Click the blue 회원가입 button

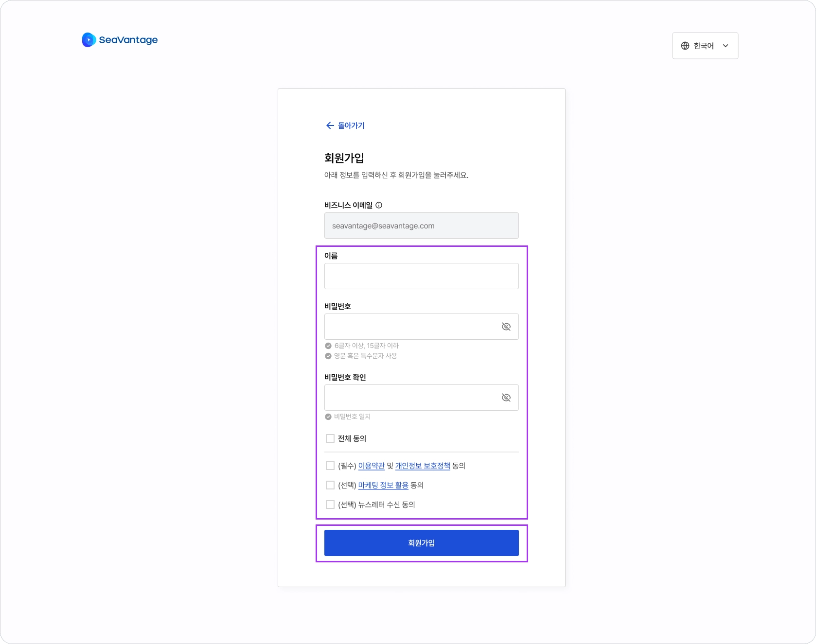click(422, 543)
